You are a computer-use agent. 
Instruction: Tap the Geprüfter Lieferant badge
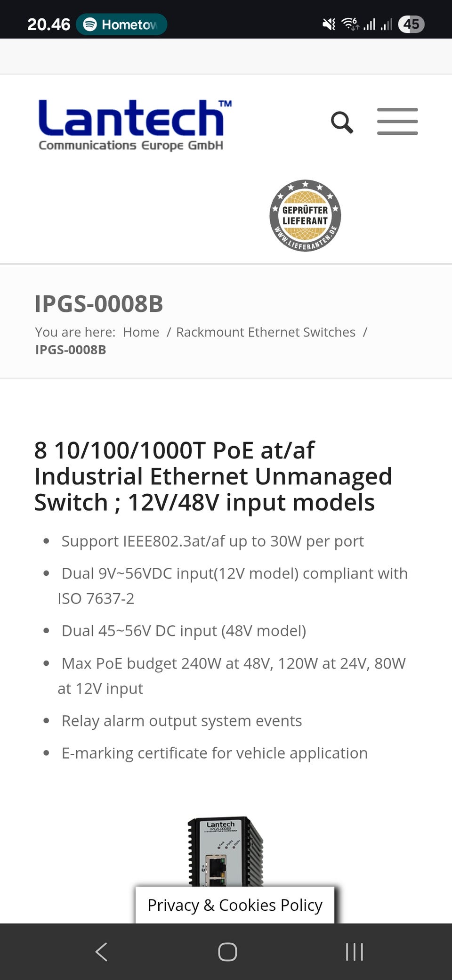(305, 216)
